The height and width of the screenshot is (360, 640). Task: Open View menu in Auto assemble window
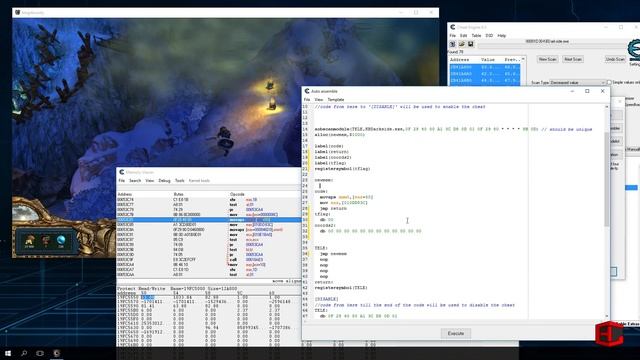319,100
